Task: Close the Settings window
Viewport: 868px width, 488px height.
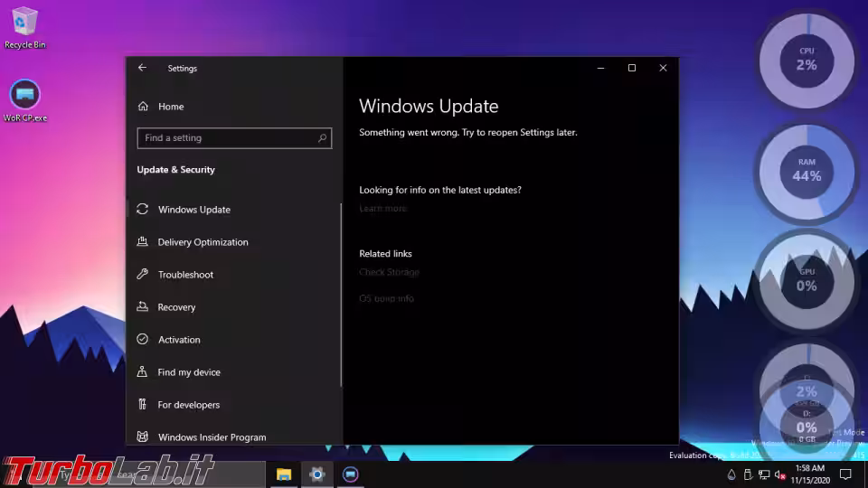Action: point(663,68)
